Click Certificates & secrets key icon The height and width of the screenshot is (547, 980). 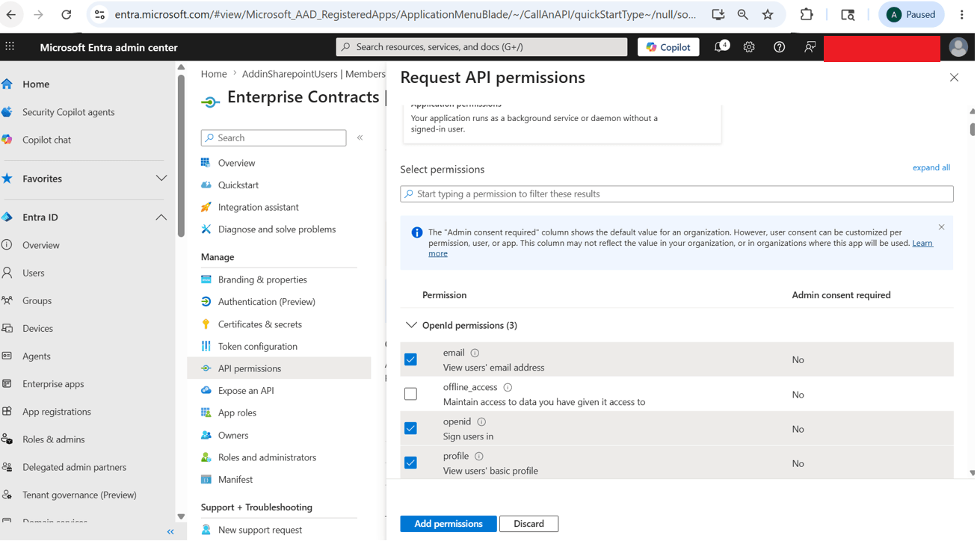tap(207, 325)
